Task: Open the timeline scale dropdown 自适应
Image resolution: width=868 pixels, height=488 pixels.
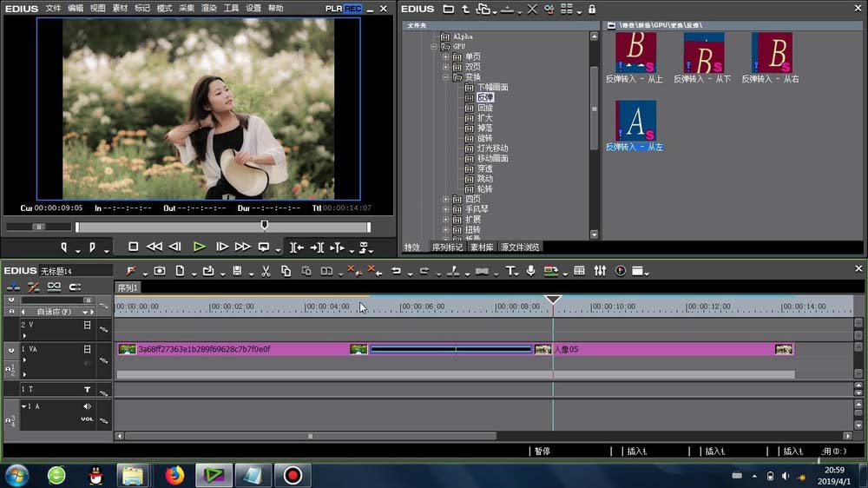Action: 85,313
